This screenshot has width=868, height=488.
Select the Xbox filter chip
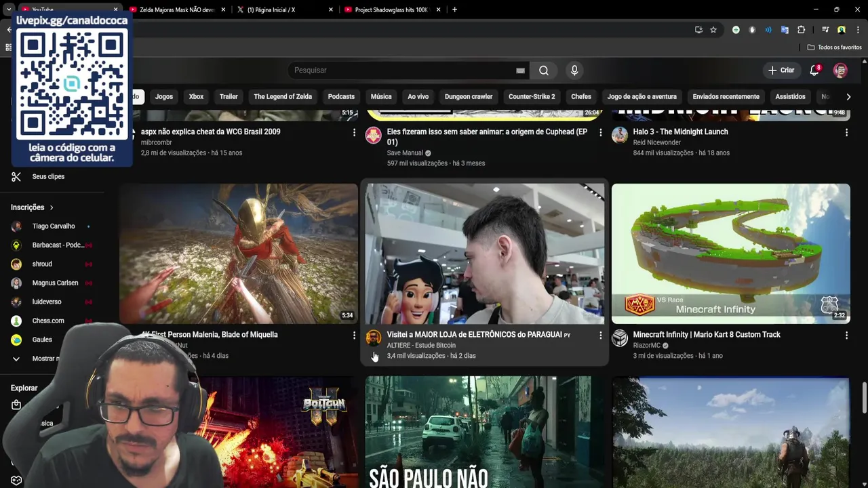point(196,96)
